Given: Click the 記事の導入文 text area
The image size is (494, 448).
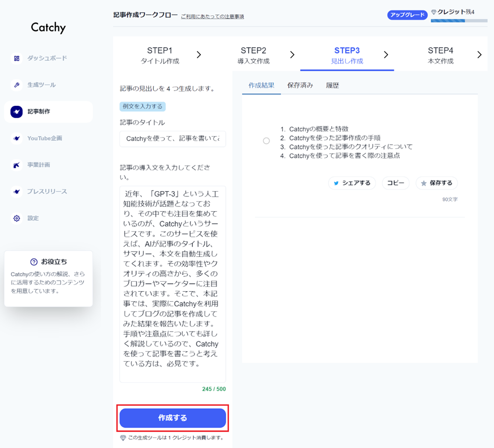Looking at the screenshot, I should tap(173, 284).
